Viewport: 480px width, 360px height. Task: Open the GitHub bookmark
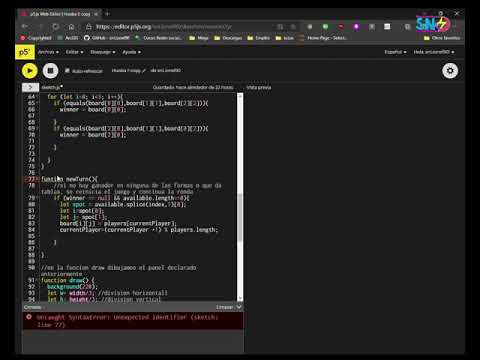tap(107, 38)
